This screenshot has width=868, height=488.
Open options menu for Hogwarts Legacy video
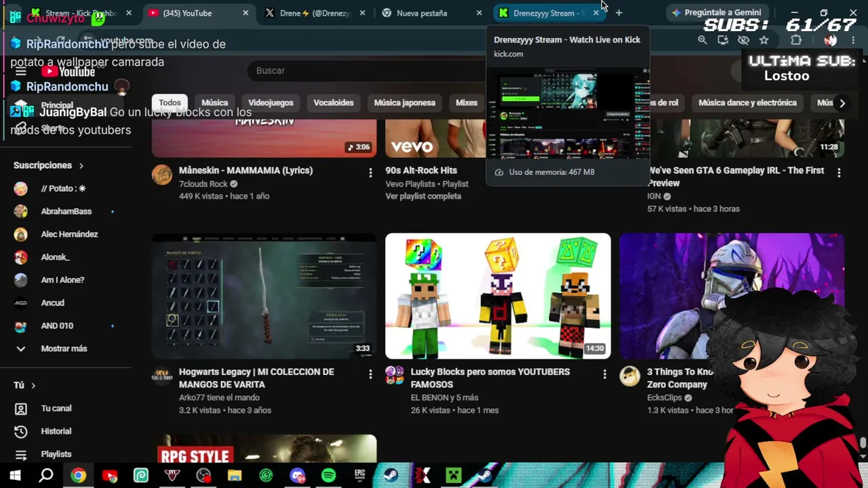pyautogui.click(x=370, y=374)
